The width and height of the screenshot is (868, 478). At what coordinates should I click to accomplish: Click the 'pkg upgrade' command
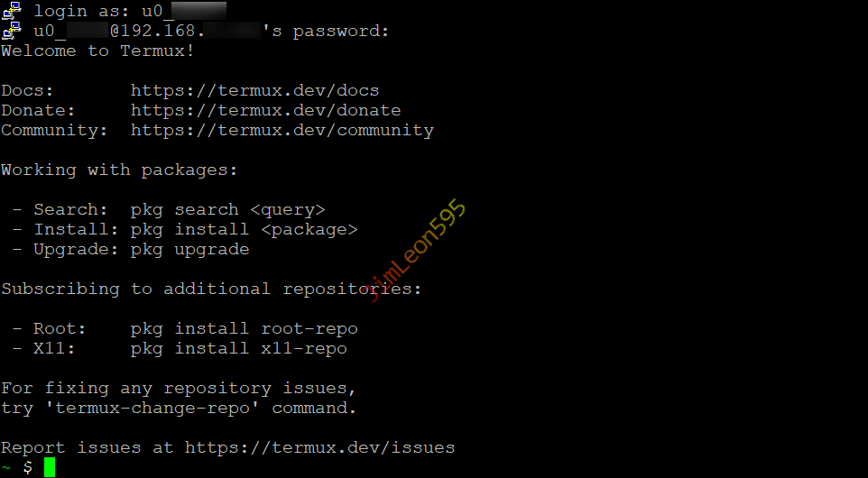click(189, 249)
